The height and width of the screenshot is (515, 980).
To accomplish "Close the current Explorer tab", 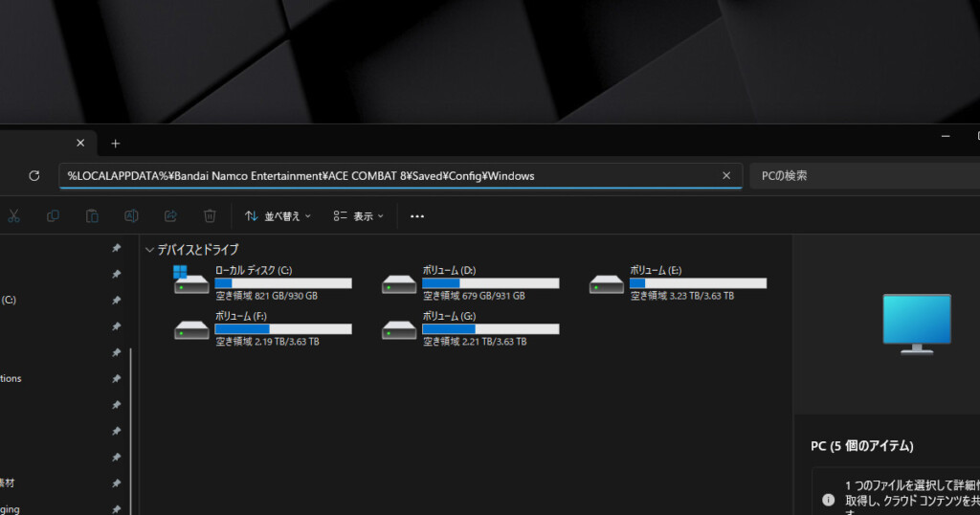I will (80, 143).
